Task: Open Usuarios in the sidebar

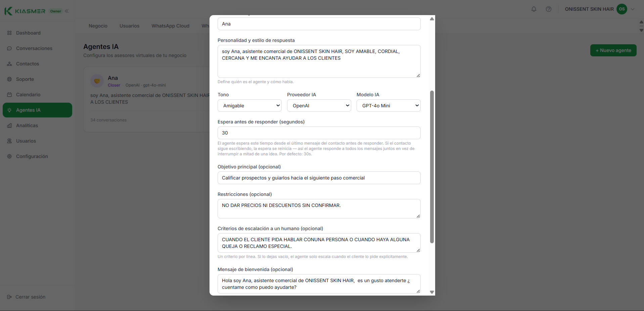Action: (x=37, y=141)
